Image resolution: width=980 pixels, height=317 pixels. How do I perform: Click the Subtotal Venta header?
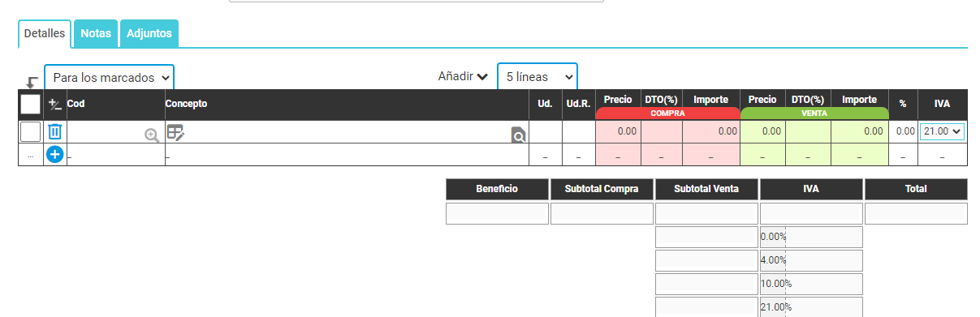[706, 189]
